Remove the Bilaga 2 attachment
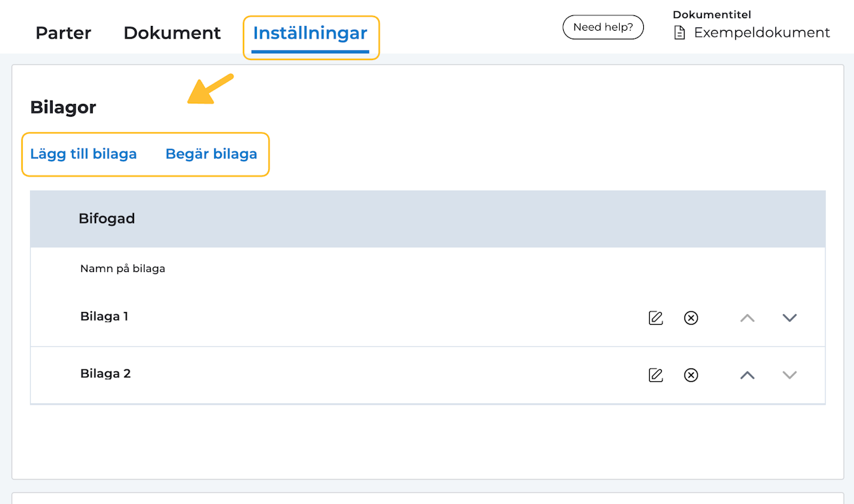Image resolution: width=854 pixels, height=504 pixels. (691, 375)
